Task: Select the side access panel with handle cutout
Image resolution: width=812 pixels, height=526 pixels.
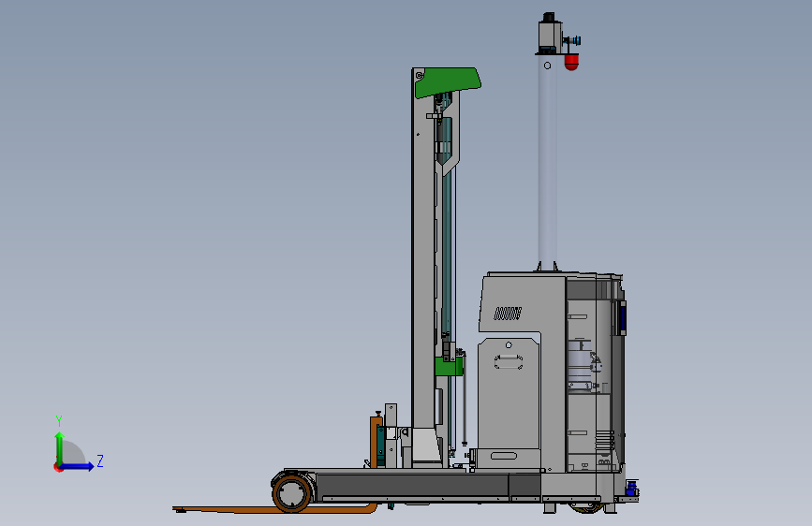Action: (x=509, y=393)
